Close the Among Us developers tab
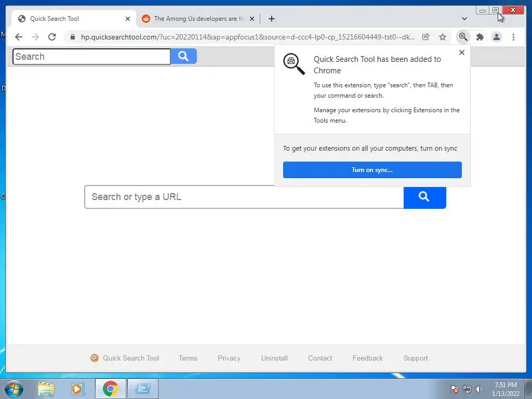This screenshot has width=532, height=399. (252, 19)
